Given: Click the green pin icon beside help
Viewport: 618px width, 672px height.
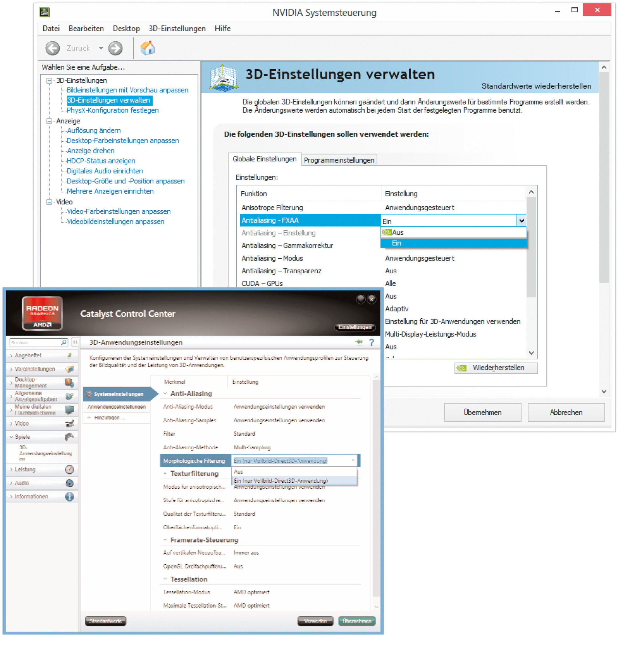Looking at the screenshot, I should pos(359,342).
